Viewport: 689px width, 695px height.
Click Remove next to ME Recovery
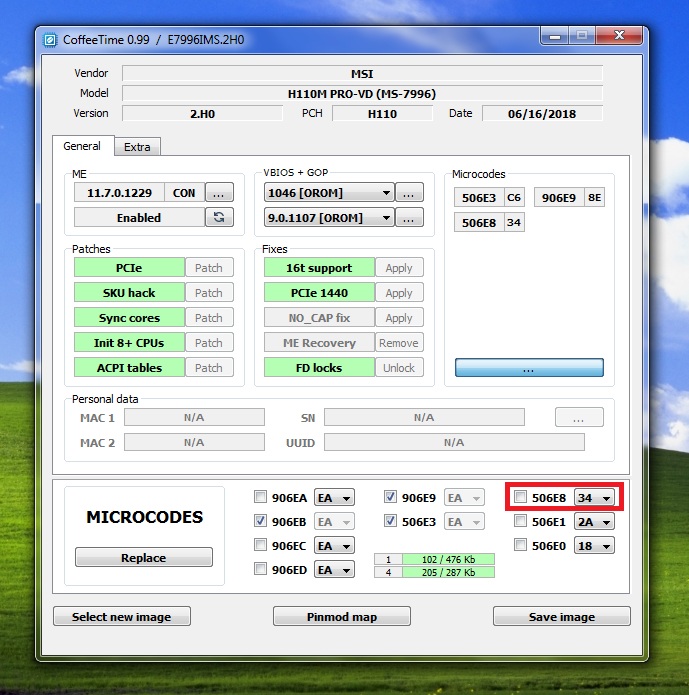tap(399, 343)
